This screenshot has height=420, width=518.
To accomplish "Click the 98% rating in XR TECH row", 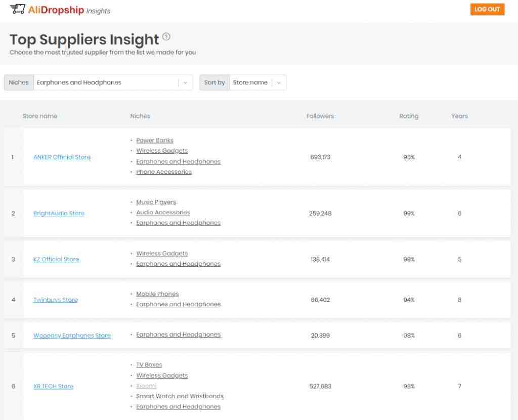I will pyautogui.click(x=409, y=386).
